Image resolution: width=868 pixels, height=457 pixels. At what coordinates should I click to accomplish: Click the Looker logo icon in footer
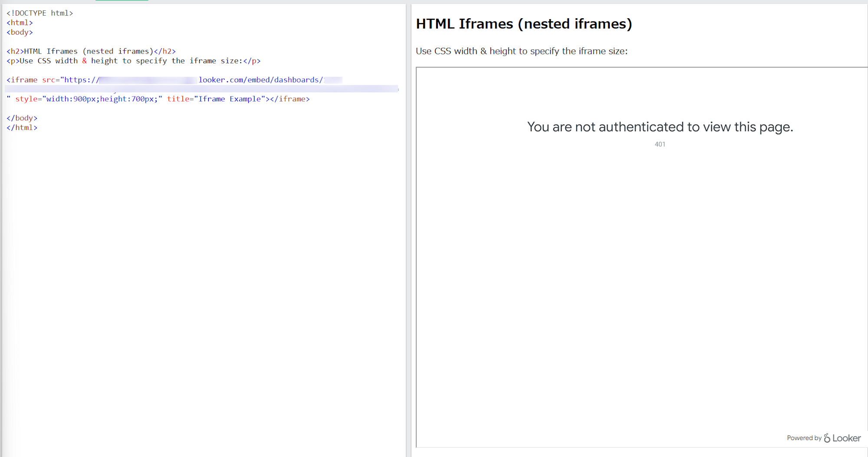(x=827, y=438)
